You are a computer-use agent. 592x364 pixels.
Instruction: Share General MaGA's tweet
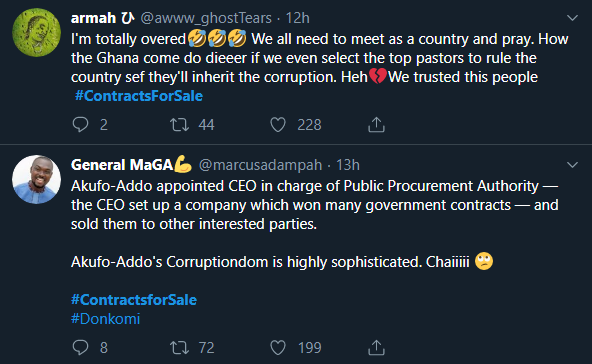pyautogui.click(x=376, y=347)
